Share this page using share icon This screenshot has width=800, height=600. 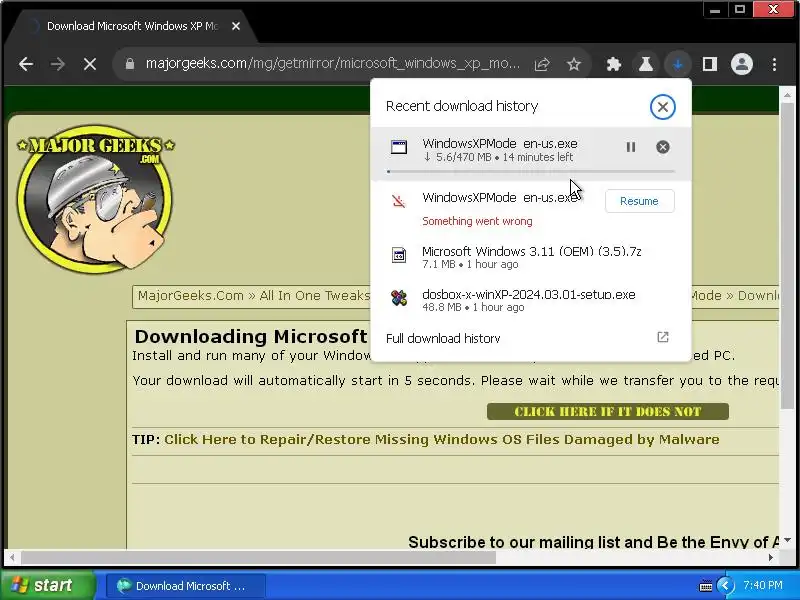pos(542,64)
